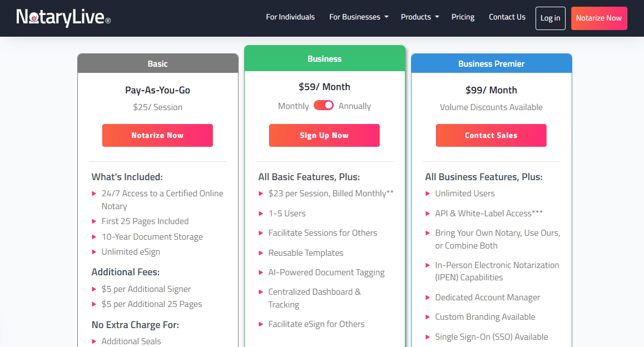Toggle the Monthly/Annually billing switch
644x347 pixels.
(324, 106)
